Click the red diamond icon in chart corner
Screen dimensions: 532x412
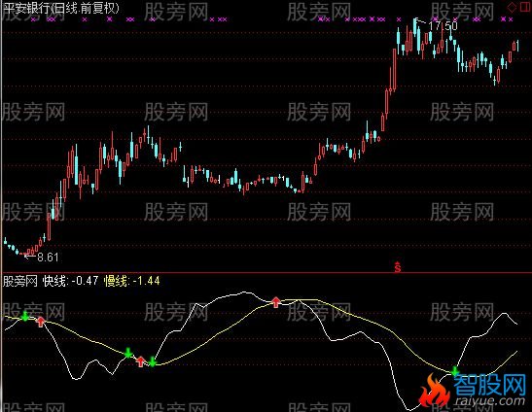512,7
